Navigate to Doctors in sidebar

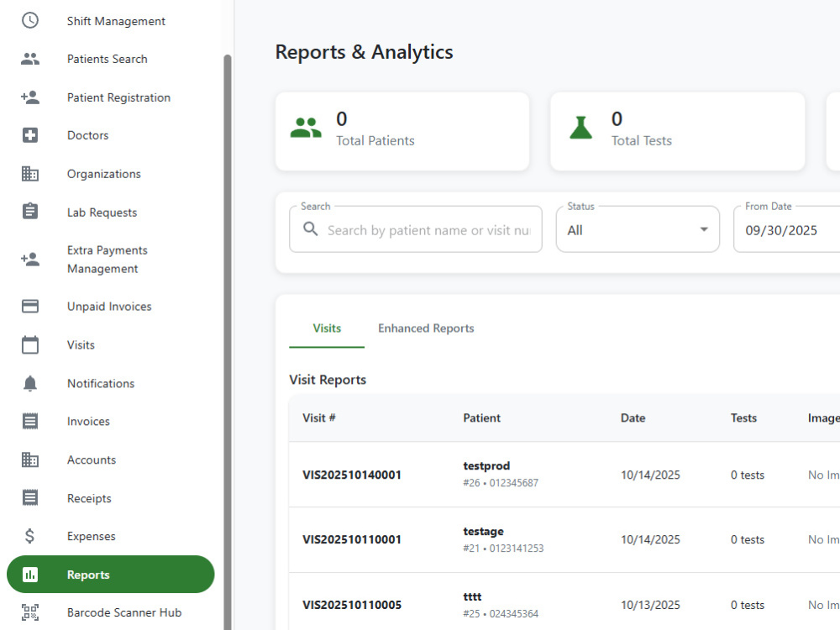[88, 135]
